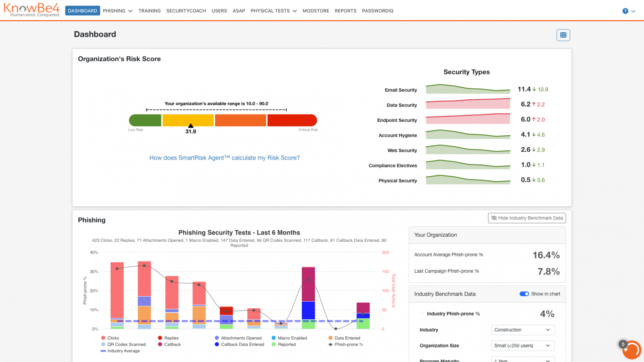644x362 pixels.
Task: Click the Email Security trend sparkline
Action: click(468, 89)
